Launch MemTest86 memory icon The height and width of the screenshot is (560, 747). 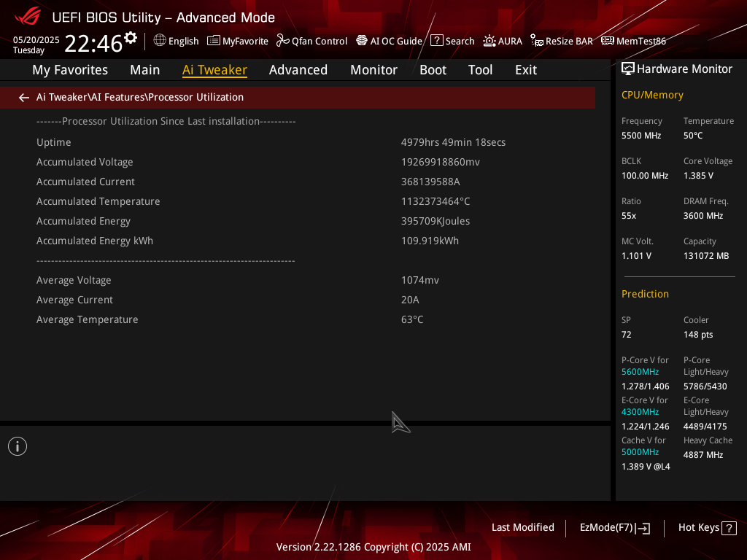[x=608, y=41]
